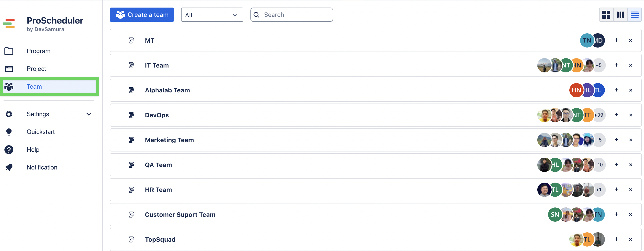Image resolution: width=644 pixels, height=251 pixels.
Task: Switch to grid card view
Action: pyautogui.click(x=606, y=15)
